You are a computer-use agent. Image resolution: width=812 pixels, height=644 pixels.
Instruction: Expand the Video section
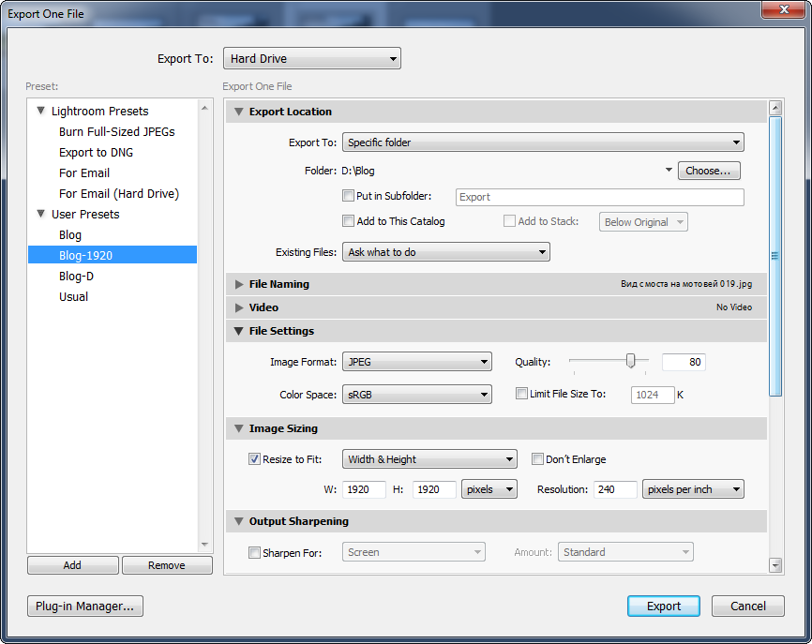(x=239, y=307)
